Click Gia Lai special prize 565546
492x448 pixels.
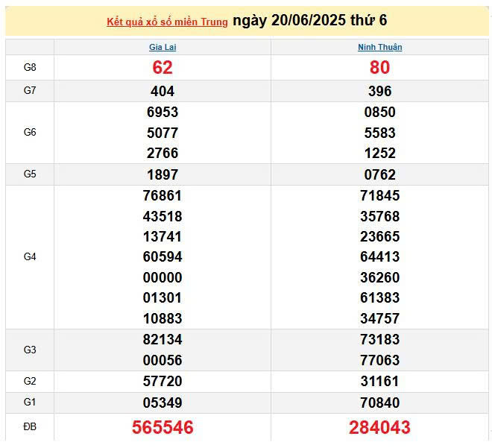pyautogui.click(x=163, y=427)
